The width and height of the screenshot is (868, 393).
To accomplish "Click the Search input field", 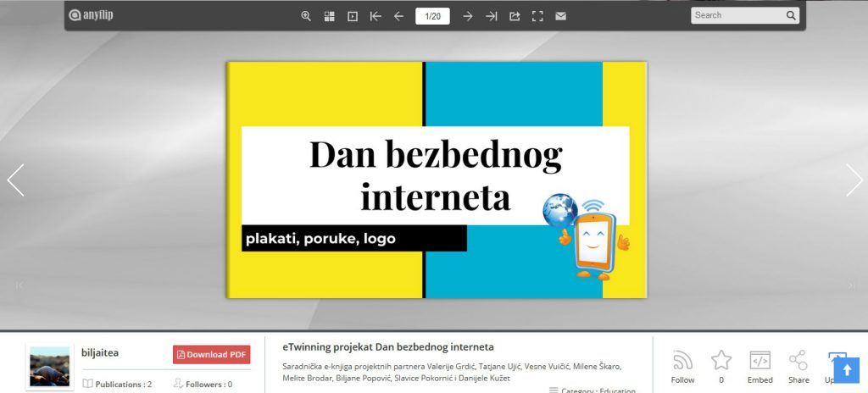I will (x=736, y=15).
